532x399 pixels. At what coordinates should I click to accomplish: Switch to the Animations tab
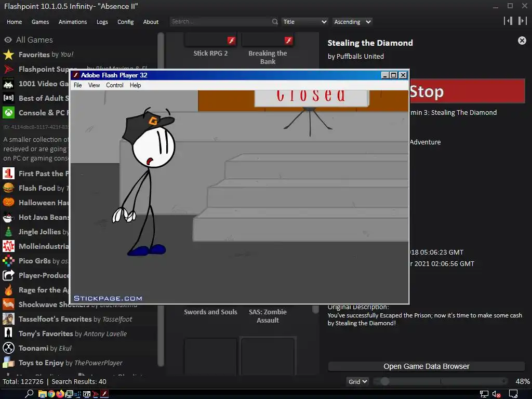73,22
